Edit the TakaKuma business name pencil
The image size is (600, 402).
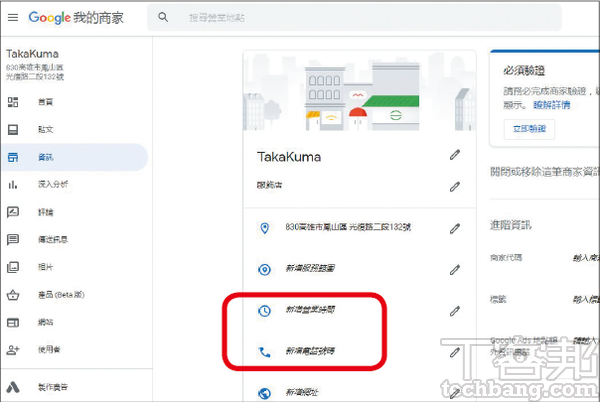(x=455, y=155)
